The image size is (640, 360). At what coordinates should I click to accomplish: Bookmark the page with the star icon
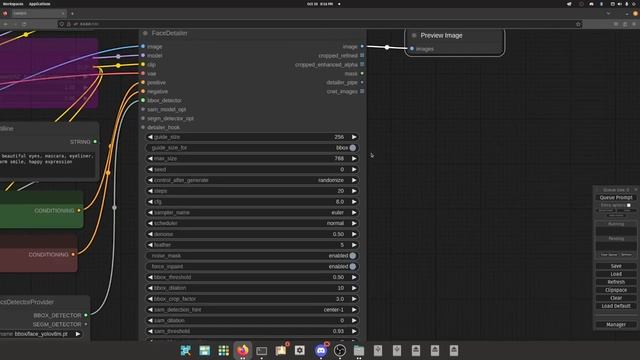pyautogui.click(x=578, y=24)
